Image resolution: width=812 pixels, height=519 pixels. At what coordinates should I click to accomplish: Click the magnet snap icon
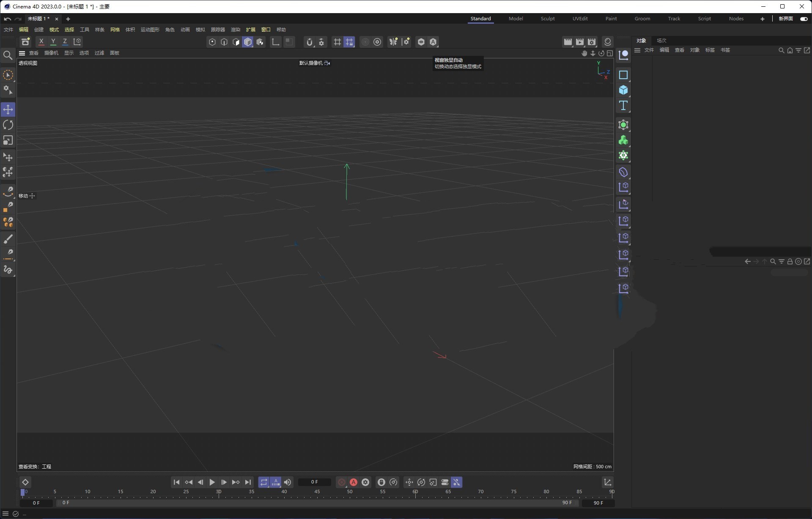[310, 42]
